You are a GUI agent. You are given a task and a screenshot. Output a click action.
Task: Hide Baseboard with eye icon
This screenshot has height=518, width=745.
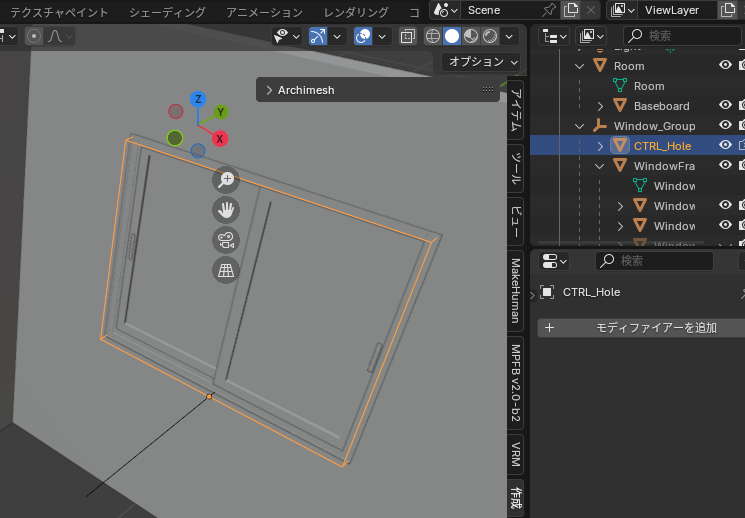point(725,105)
